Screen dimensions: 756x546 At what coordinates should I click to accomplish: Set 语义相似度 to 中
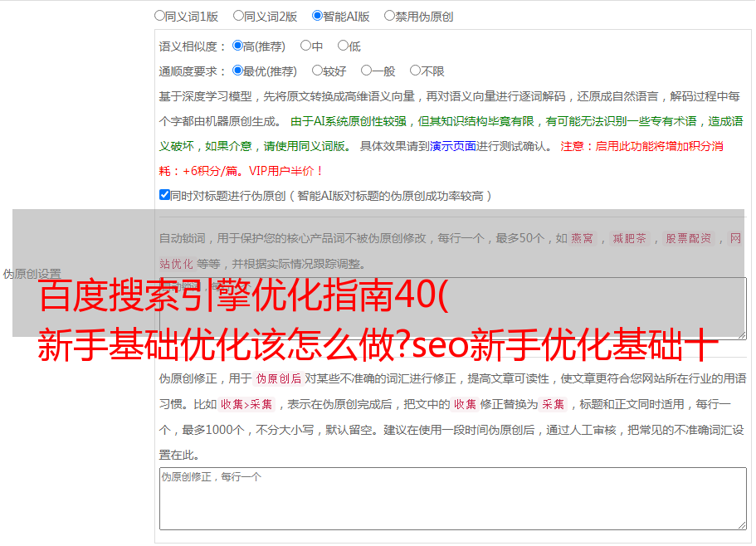point(305,46)
